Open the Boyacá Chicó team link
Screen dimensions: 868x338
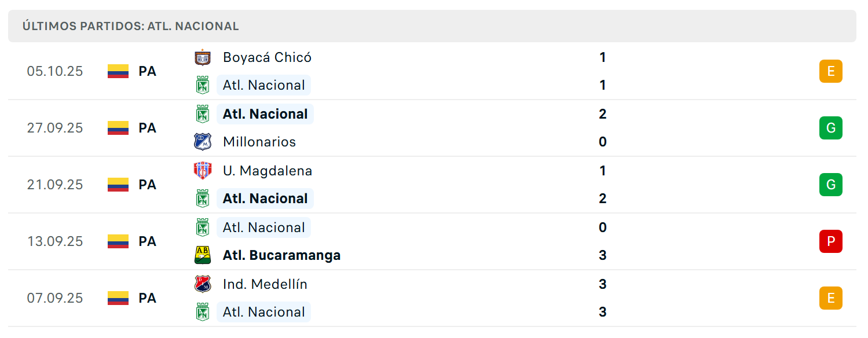(267, 57)
